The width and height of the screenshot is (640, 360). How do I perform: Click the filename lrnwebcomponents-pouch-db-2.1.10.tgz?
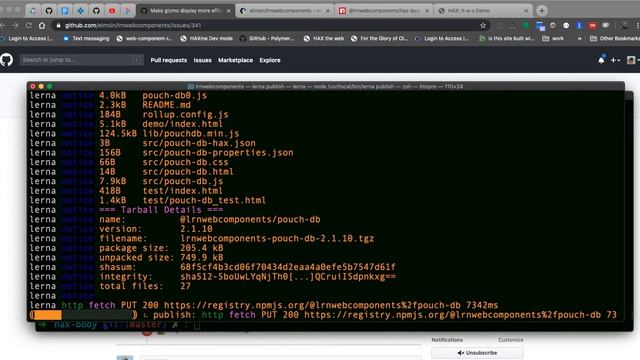tap(277, 239)
